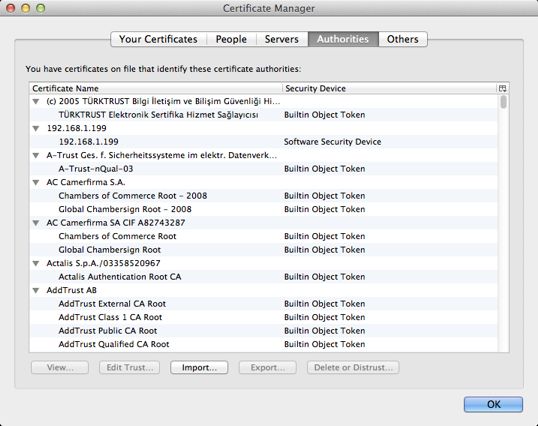This screenshot has width=538, height=426.
Task: Collapse the AddTrust AB group
Action: tap(36, 291)
